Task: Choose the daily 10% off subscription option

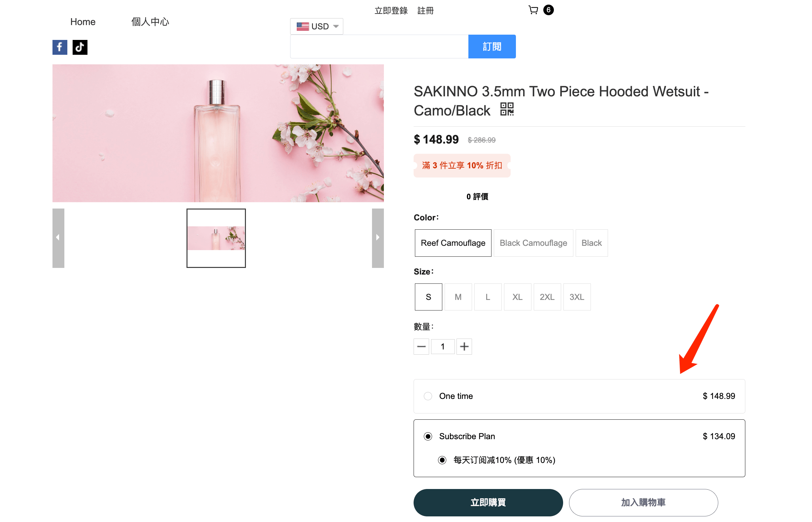Action: [442, 460]
